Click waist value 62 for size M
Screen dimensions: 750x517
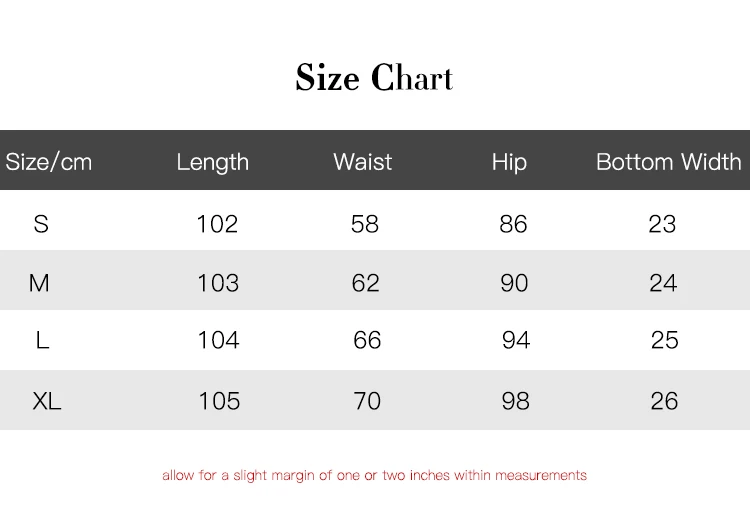point(366,284)
